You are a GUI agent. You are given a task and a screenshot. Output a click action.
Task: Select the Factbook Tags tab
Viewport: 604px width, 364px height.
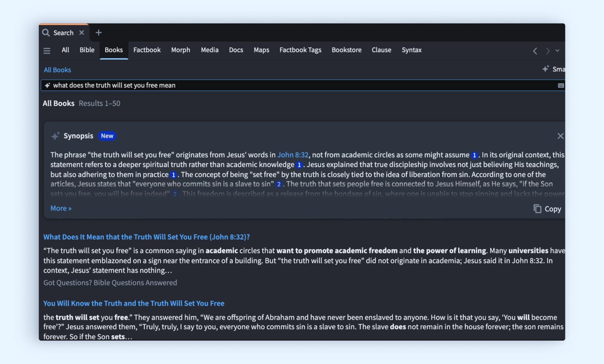pos(300,50)
